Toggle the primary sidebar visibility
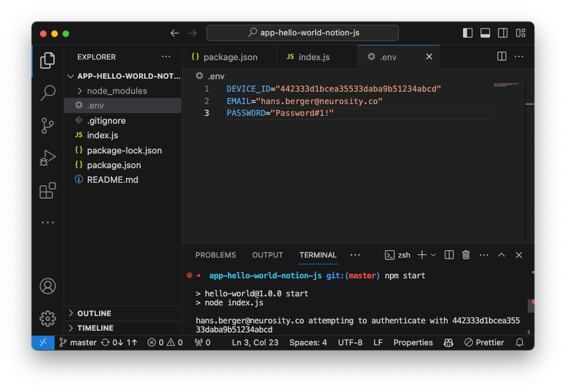This screenshot has height=392, width=566. (468, 33)
